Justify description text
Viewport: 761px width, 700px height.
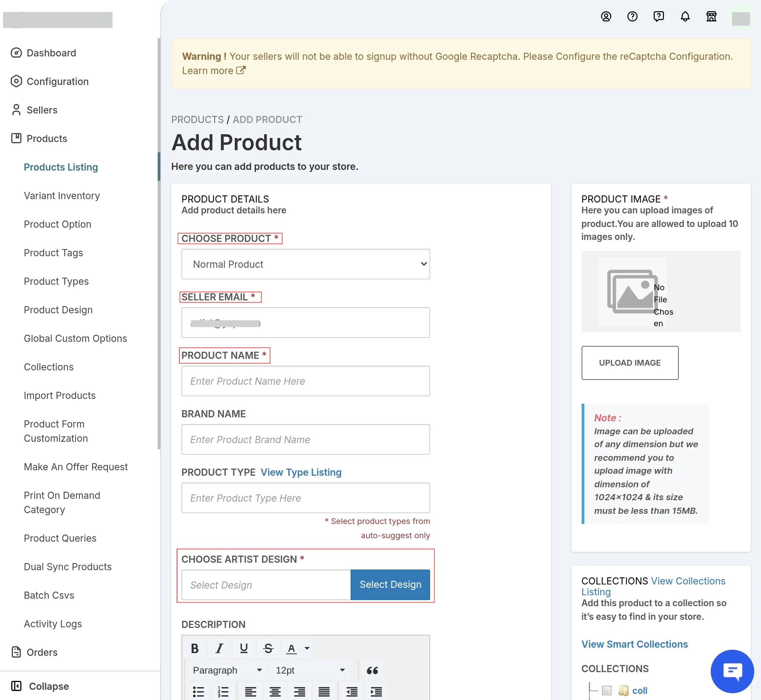click(x=324, y=692)
